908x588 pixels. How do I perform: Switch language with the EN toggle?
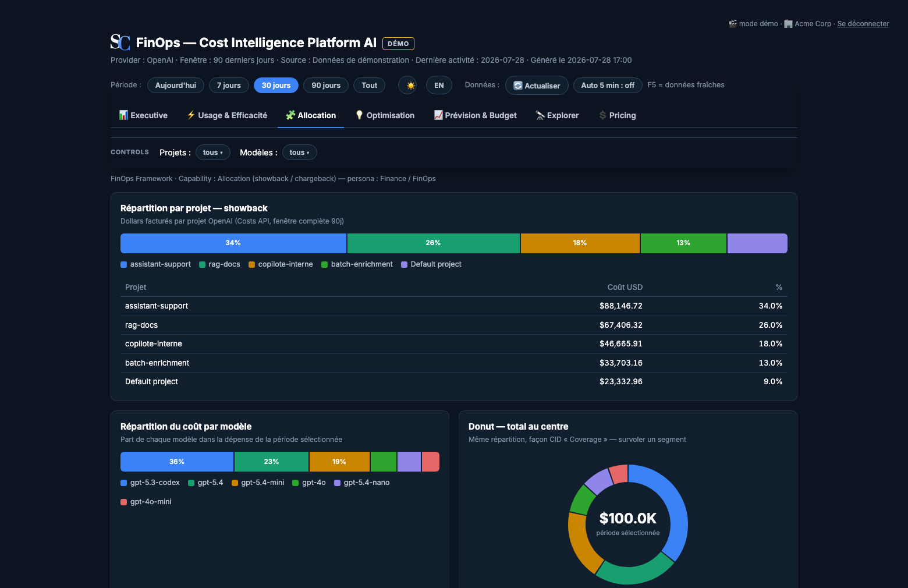point(439,86)
